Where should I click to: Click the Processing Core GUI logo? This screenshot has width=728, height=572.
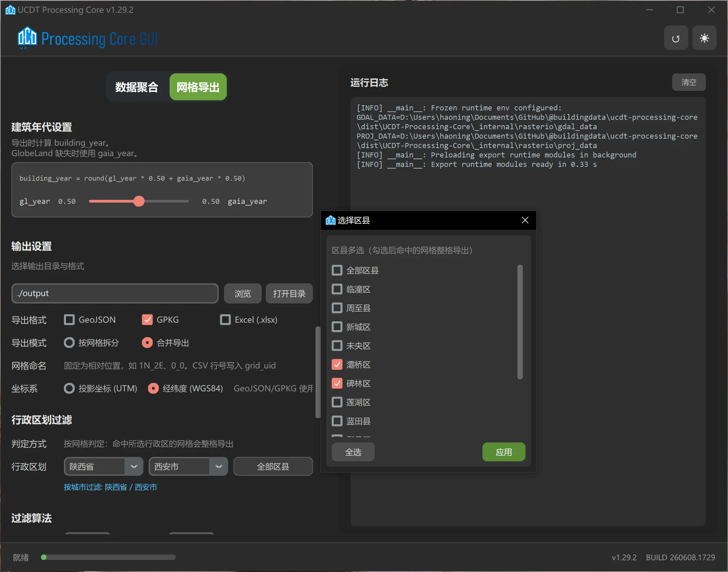pos(87,38)
